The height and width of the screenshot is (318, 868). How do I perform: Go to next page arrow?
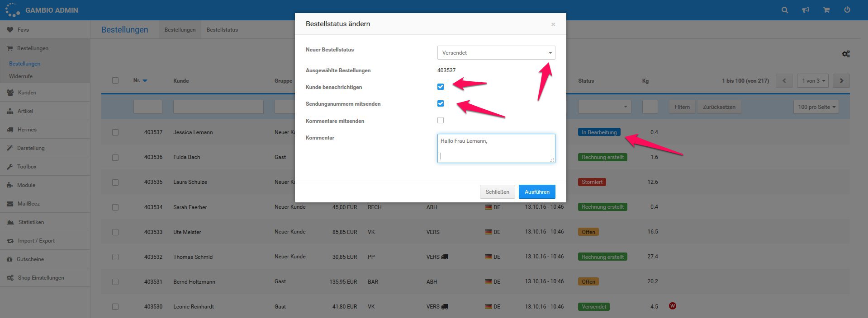tap(841, 81)
